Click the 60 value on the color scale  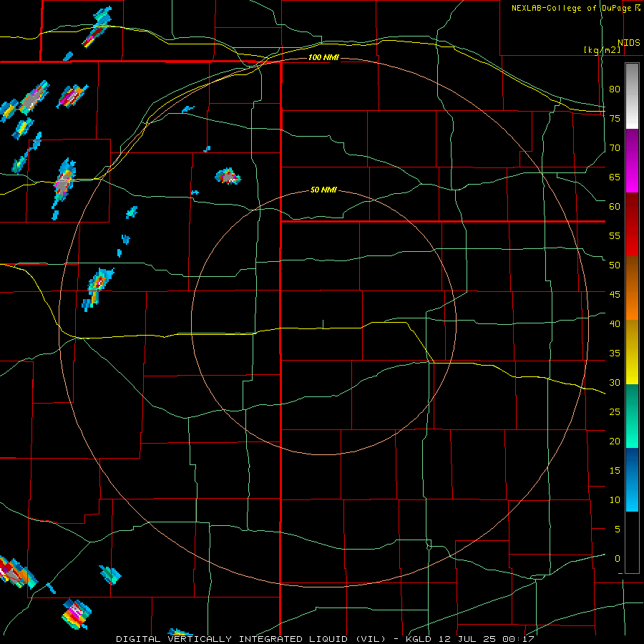[615, 207]
